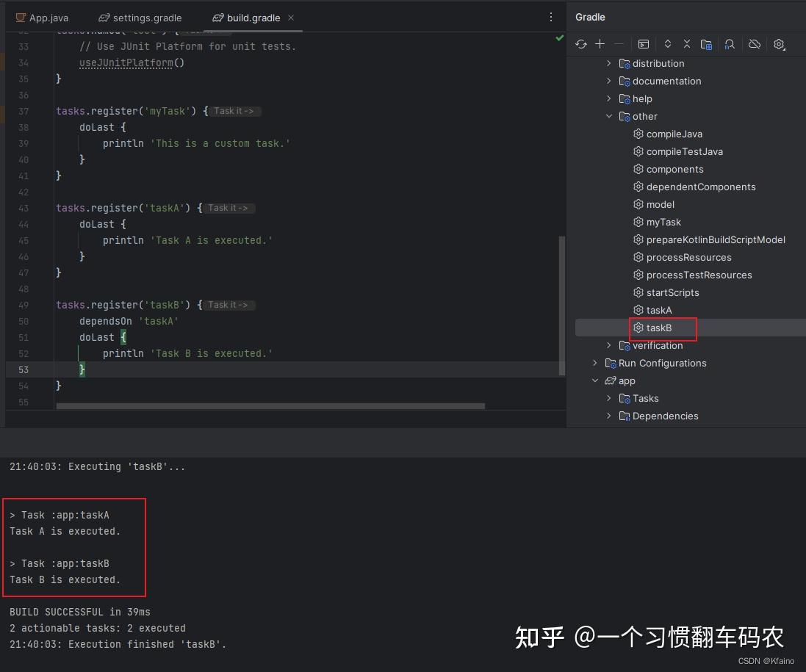The image size is (806, 672).
Task: Expand Run Configurations node
Action: click(x=595, y=363)
